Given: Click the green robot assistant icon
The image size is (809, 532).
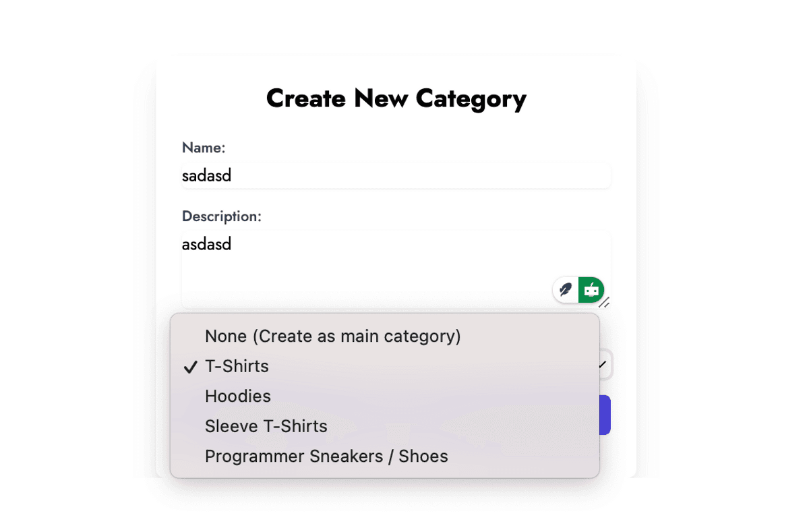Looking at the screenshot, I should (591, 290).
